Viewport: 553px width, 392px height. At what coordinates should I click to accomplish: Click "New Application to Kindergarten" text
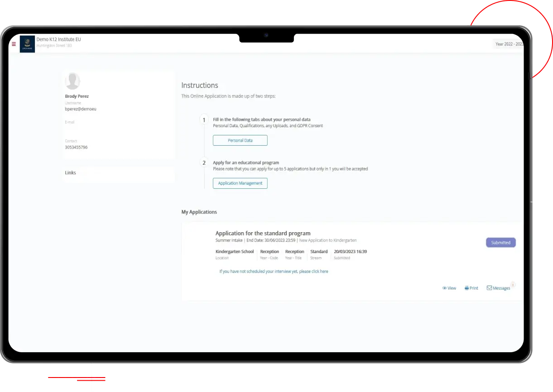[x=328, y=240]
